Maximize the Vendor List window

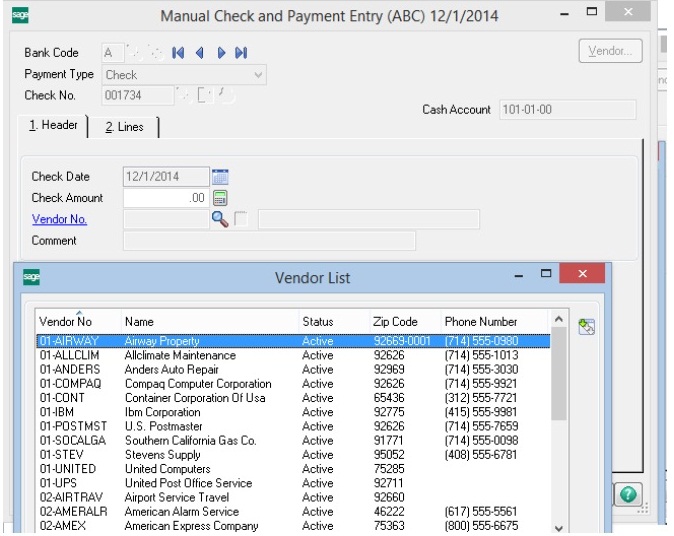tap(546, 273)
